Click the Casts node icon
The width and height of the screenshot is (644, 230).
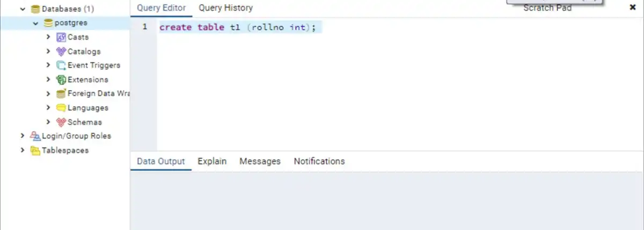(x=61, y=37)
